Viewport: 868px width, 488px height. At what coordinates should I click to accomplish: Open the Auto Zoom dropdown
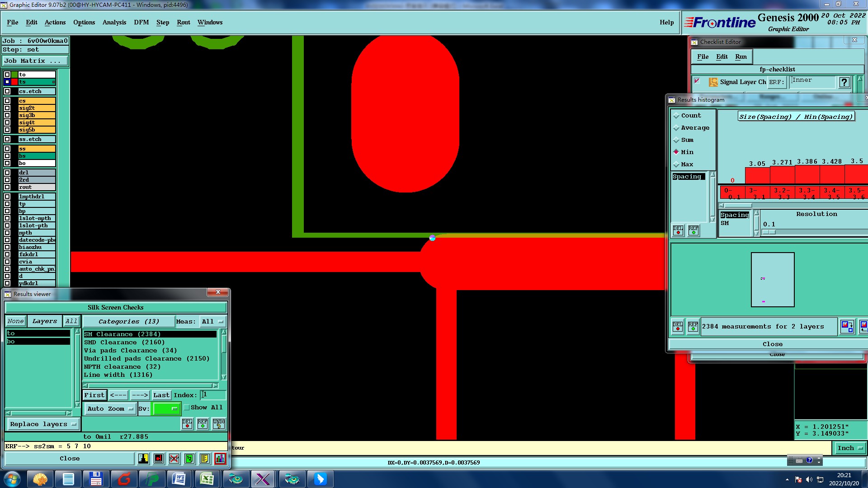tap(110, 408)
